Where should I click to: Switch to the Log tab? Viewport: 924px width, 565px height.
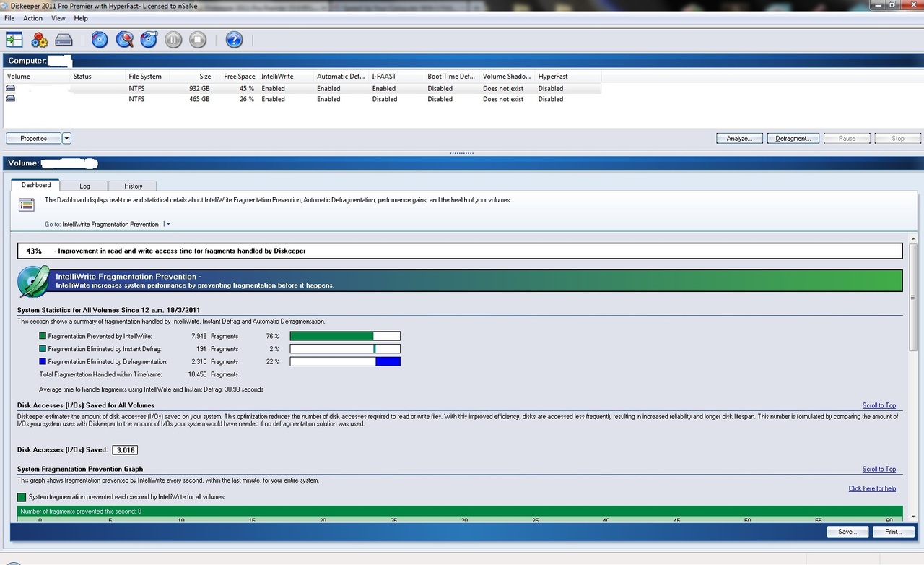[84, 186]
